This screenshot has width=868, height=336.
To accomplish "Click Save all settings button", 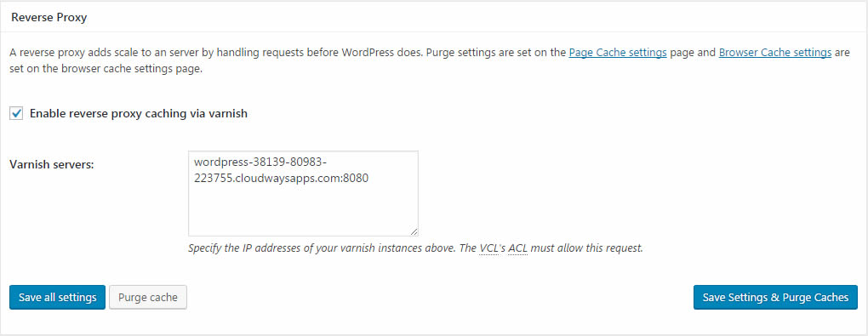I will 57,297.
